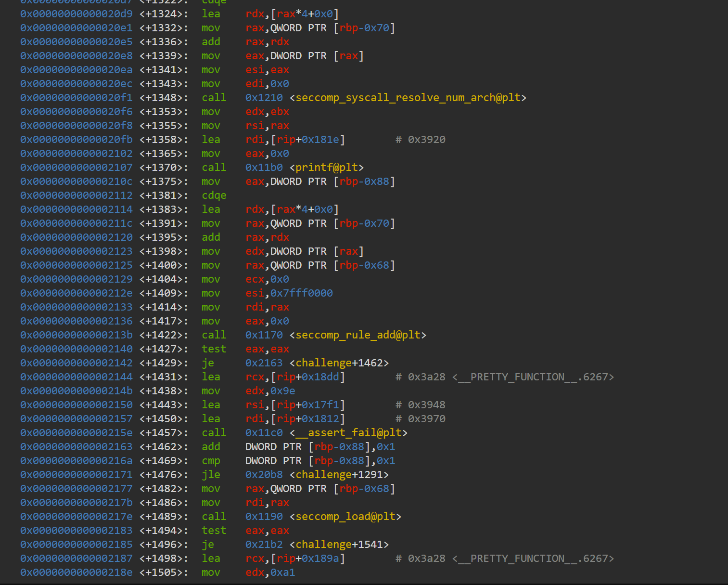The width and height of the screenshot is (728, 585).
Task: Select the rbp-0x68 operand at +1400
Action: (364, 265)
